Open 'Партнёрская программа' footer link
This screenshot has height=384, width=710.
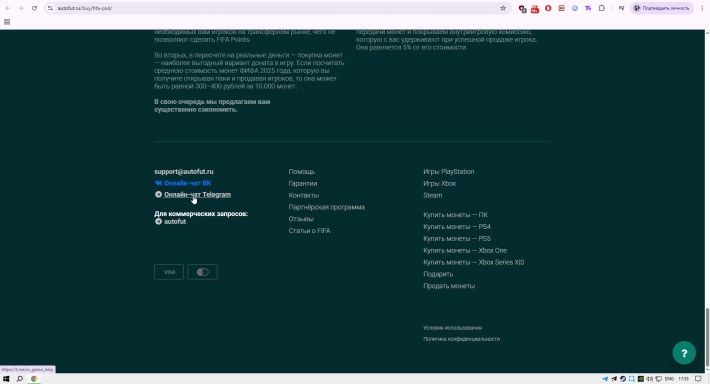(326, 207)
